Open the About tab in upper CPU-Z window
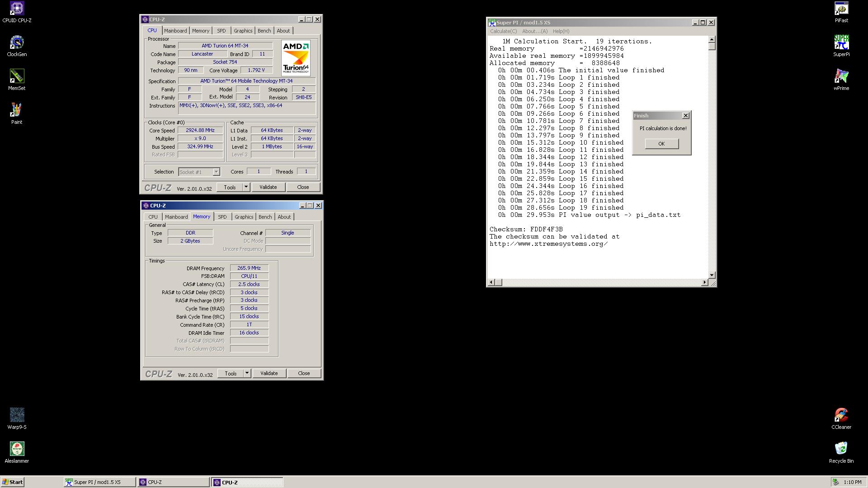The width and height of the screenshot is (868, 488). click(283, 31)
